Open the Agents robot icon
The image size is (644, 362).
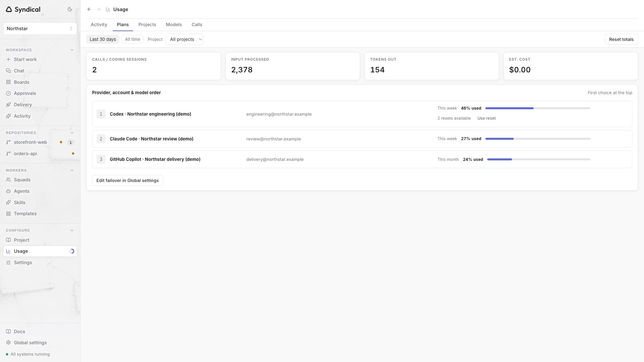click(x=8, y=191)
